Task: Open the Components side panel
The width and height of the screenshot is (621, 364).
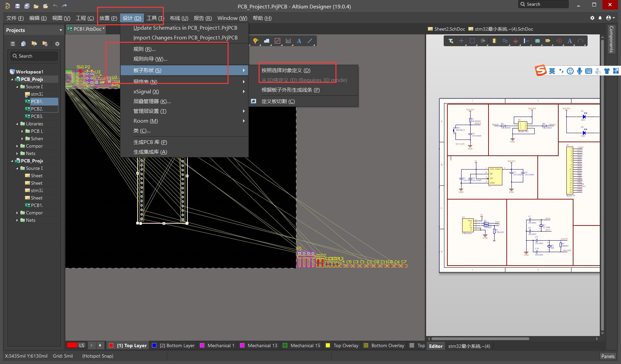Action: [611, 39]
